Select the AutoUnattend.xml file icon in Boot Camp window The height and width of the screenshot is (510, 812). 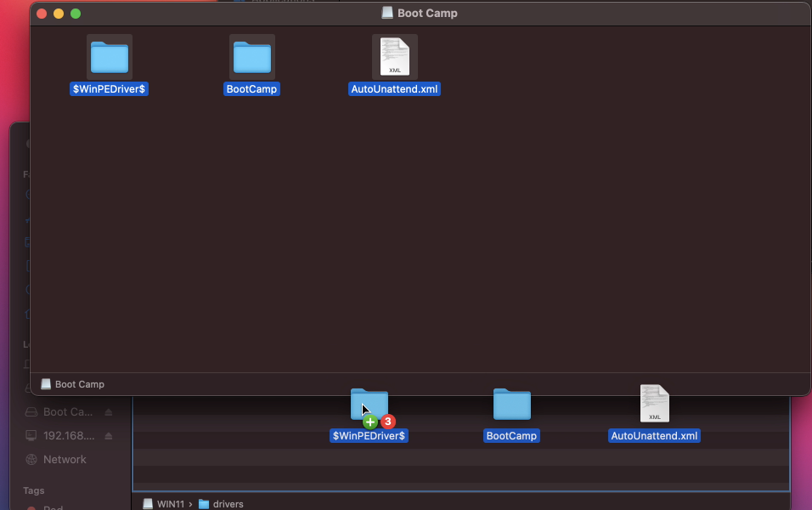395,57
